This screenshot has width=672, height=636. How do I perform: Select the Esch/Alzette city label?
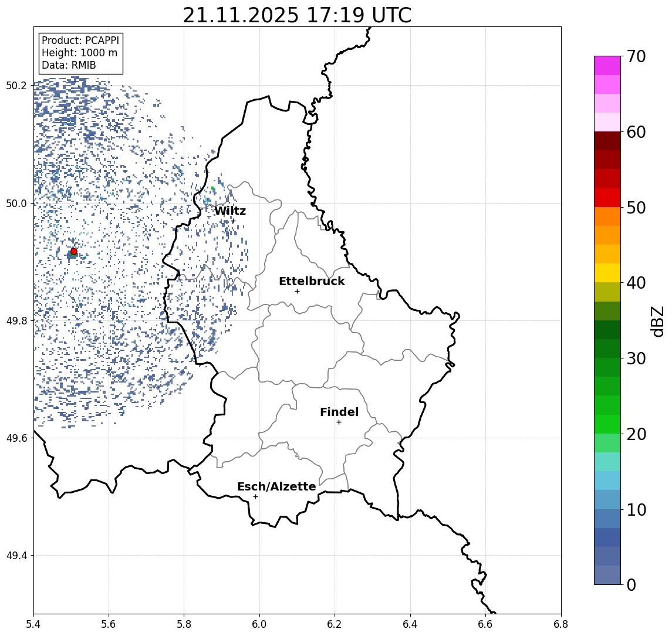click(276, 486)
